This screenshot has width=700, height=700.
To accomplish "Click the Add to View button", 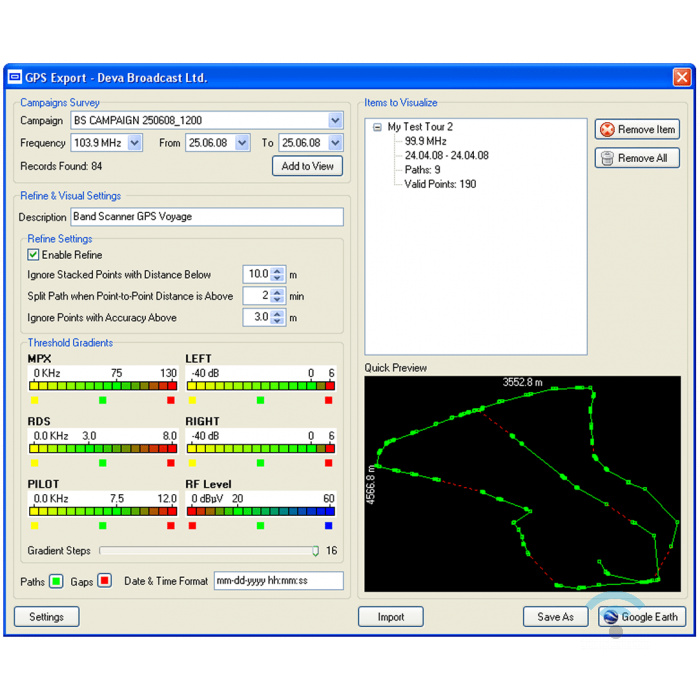I will pyautogui.click(x=307, y=166).
